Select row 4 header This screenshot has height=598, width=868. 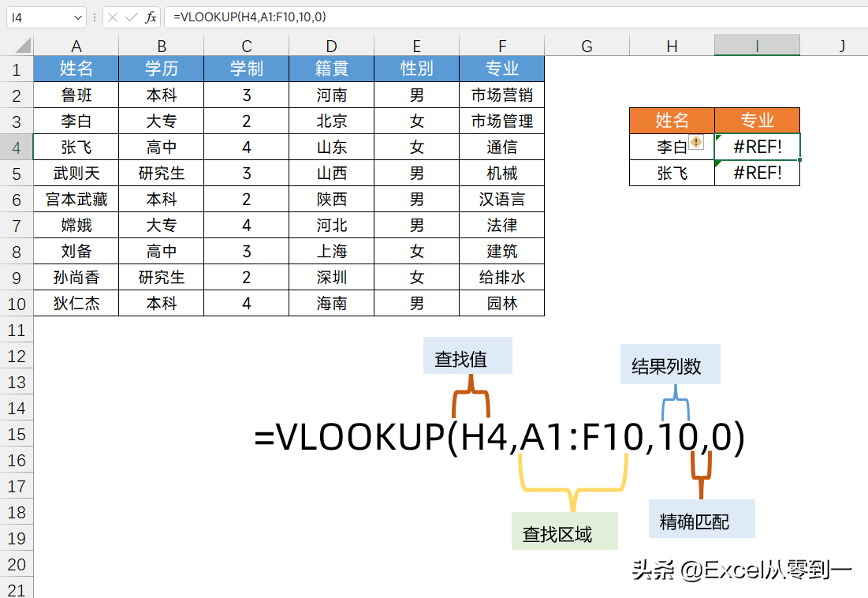[x=17, y=148]
